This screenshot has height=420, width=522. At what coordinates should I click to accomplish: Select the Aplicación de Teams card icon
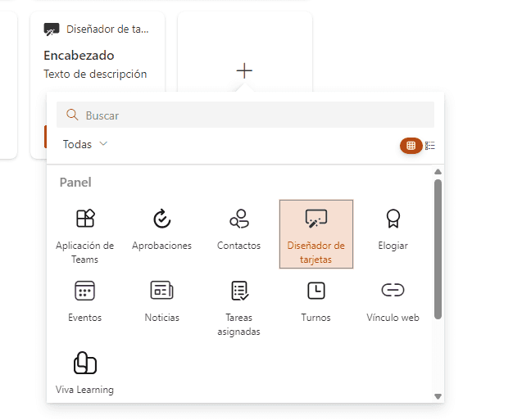pyautogui.click(x=85, y=219)
